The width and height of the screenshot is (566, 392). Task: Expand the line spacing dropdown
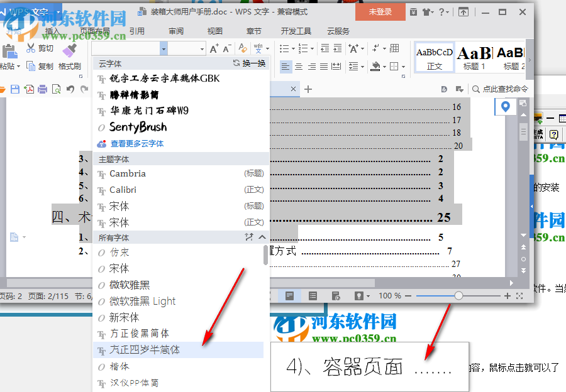coord(362,67)
